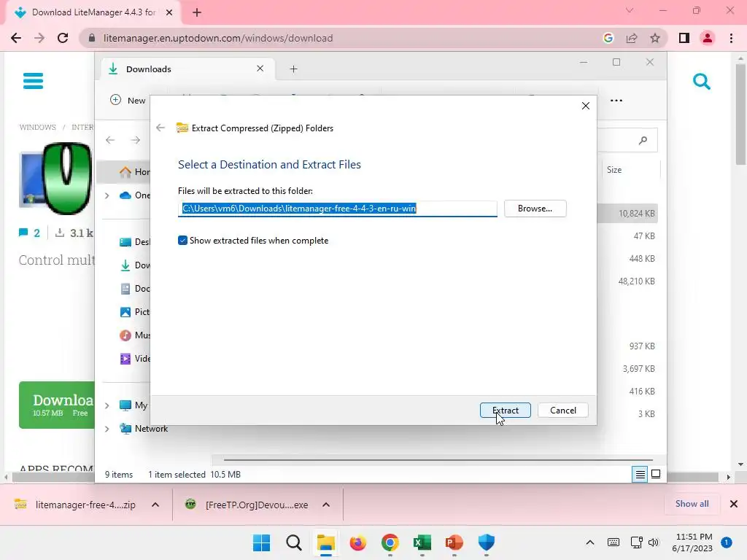Bookmark this page with the star
This screenshot has height=560, width=747.
[655, 38]
